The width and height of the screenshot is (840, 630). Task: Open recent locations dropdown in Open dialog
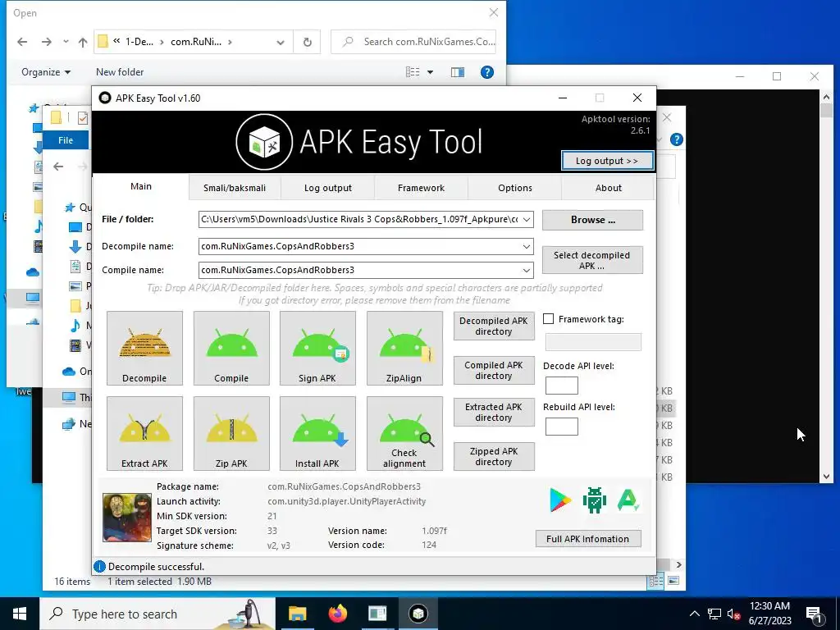(66, 42)
